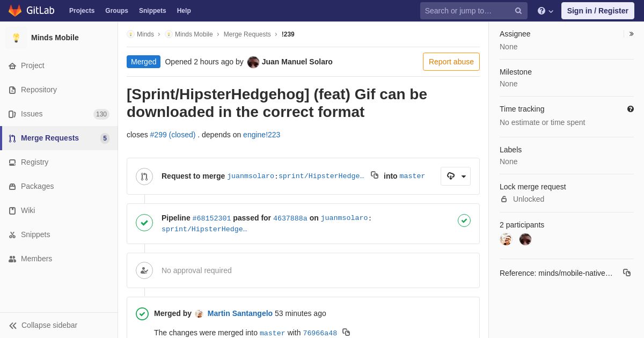Viewport: 644px width, 338px height.
Task: Open Groups in top navigation
Action: 116,11
